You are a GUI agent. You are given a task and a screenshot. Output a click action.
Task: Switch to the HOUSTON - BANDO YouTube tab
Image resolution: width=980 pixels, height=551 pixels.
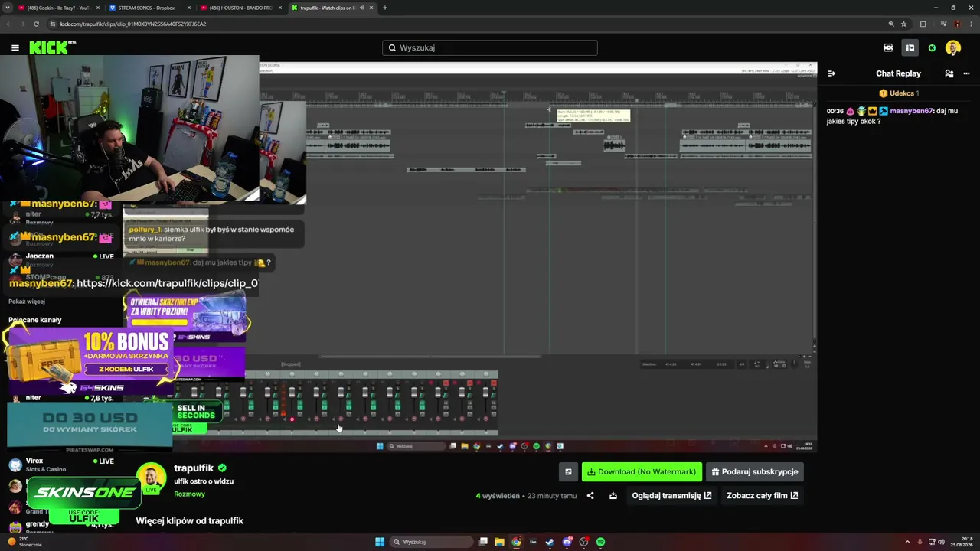(x=240, y=8)
